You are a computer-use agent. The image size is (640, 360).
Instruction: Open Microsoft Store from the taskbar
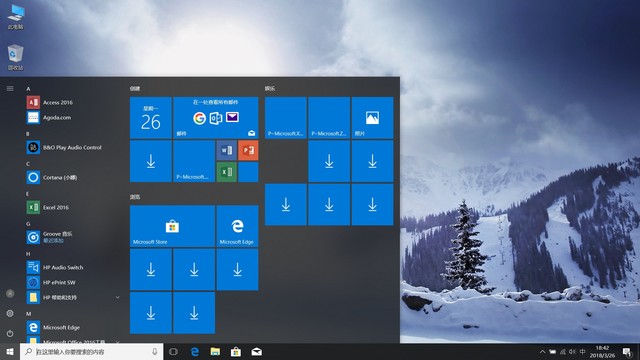click(236, 351)
